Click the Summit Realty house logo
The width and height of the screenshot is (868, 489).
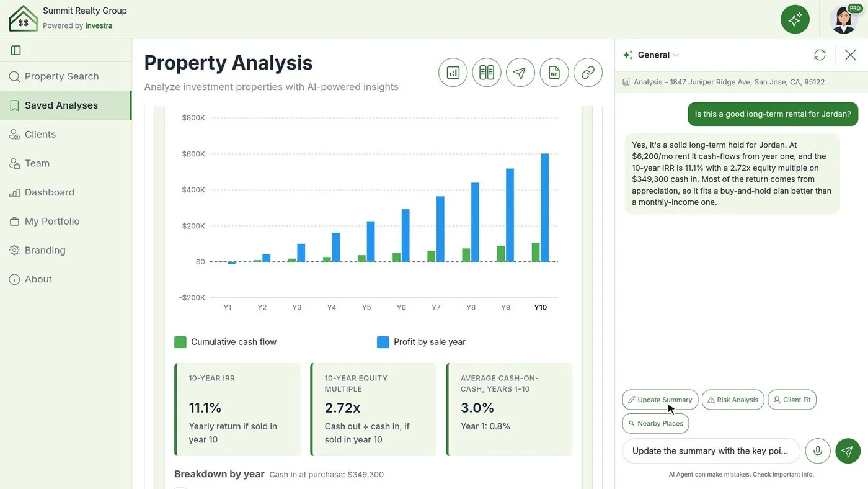tap(23, 19)
